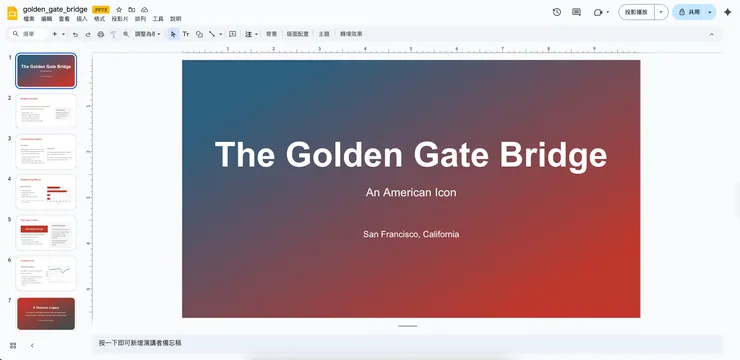Click the 共用 share button
Screen dimensions: 740x360
(688, 12)
